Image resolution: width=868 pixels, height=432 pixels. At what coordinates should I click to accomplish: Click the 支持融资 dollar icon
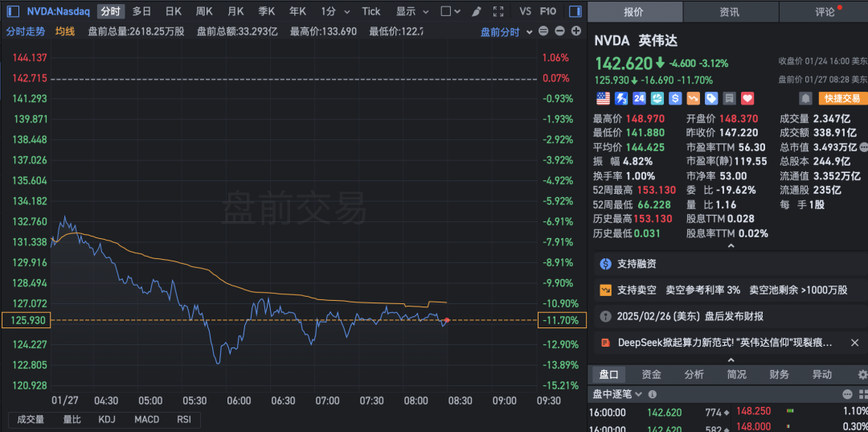[605, 264]
